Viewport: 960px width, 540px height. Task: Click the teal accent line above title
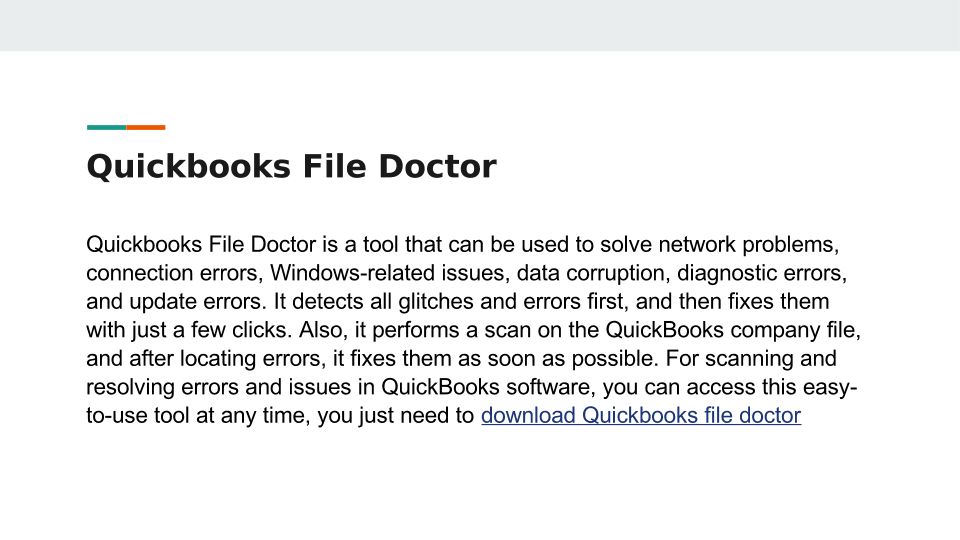[x=106, y=127]
